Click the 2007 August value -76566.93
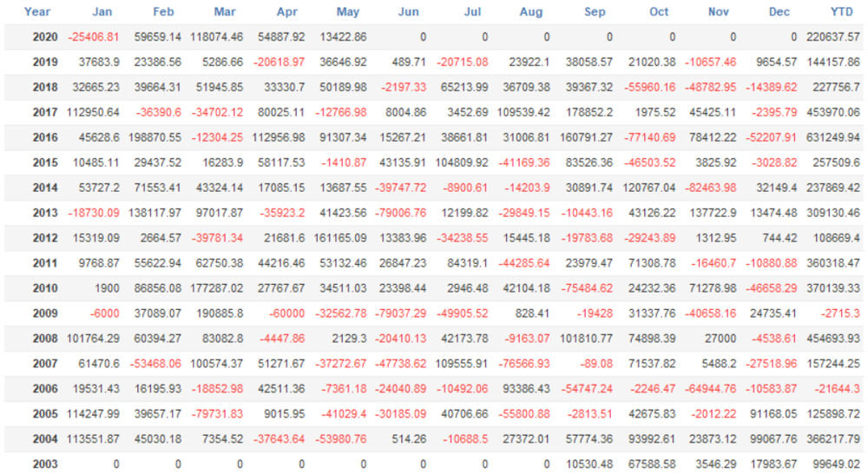Image resolution: width=868 pixels, height=475 pixels. [x=523, y=364]
